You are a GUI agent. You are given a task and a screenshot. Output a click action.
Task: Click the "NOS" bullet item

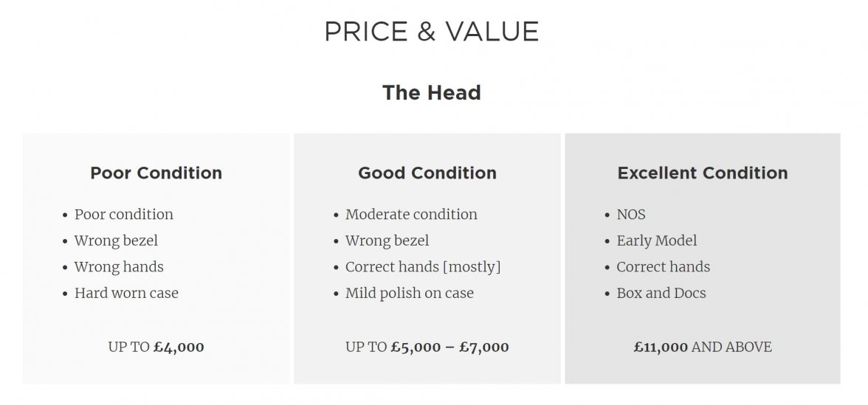click(631, 215)
